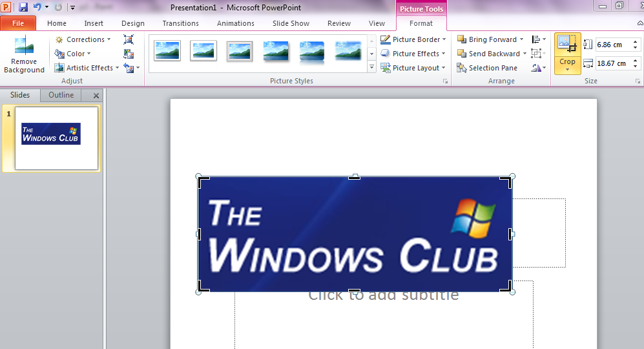Minimize the ribbon with the caret icon
This screenshot has width=644, height=349.
640,23
